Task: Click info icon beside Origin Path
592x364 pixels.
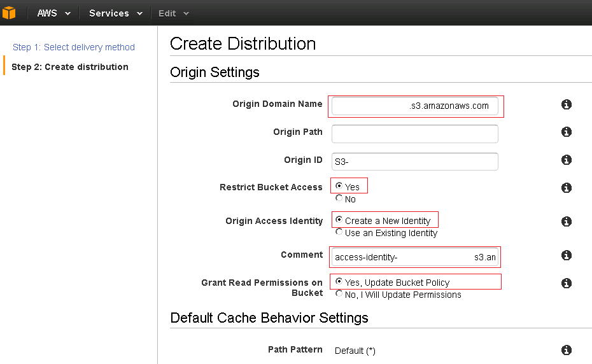Action: 566,132
